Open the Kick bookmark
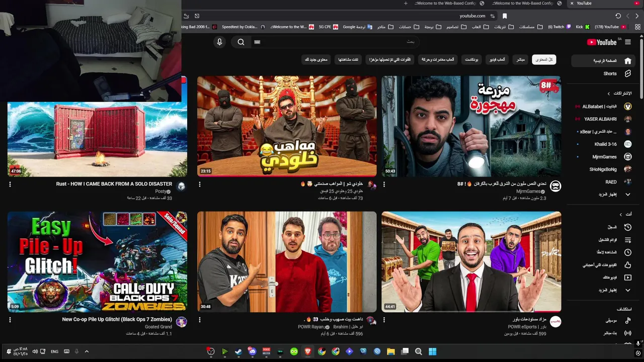 tap(582, 27)
